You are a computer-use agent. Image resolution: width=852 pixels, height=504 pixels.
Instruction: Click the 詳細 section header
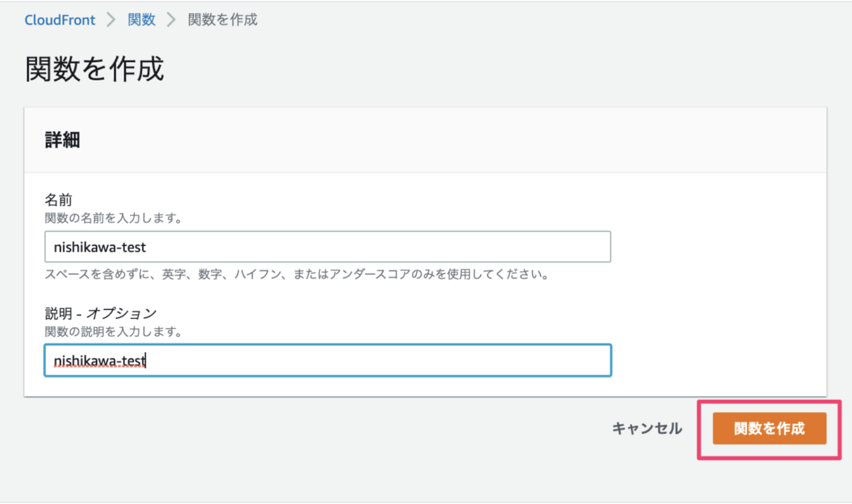[62, 140]
